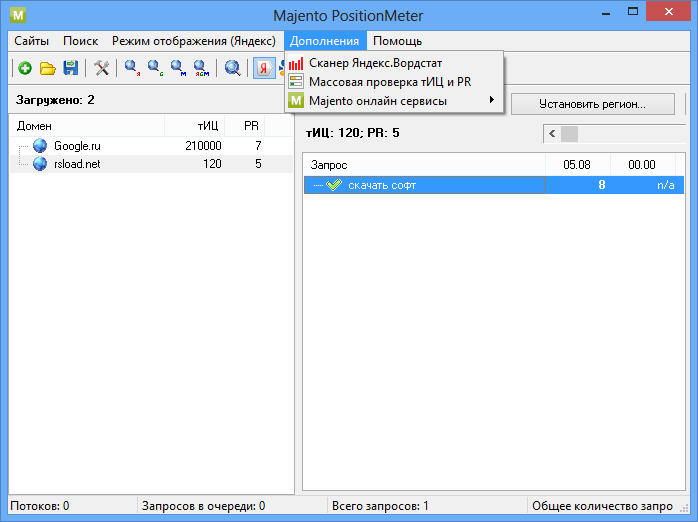Open settings with hammer and wrench icon
This screenshot has width=698, height=522.
point(101,68)
